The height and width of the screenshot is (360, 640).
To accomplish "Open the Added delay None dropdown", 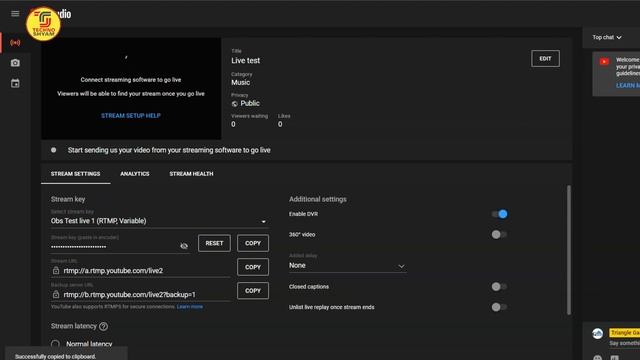I will click(347, 266).
